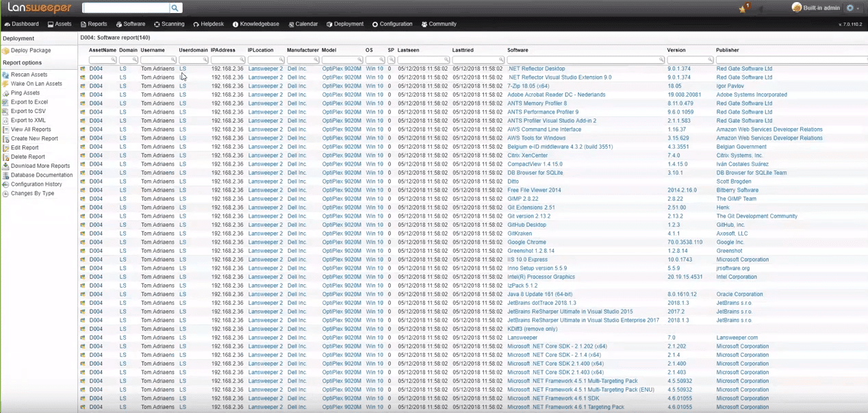Click the magnifier search button in header
This screenshot has height=413, width=868.
pyautogui.click(x=175, y=8)
